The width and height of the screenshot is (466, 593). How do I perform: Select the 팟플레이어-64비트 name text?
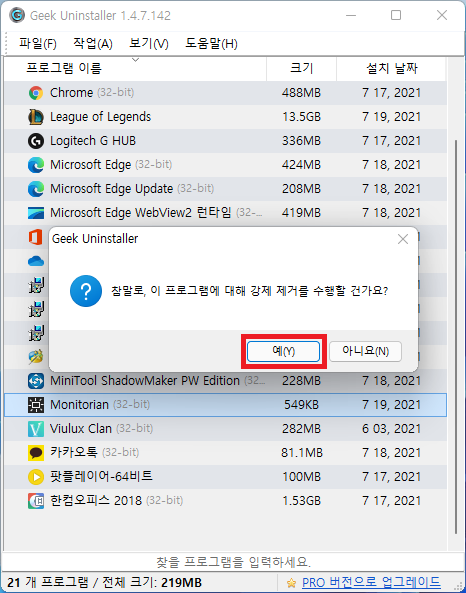(101, 477)
